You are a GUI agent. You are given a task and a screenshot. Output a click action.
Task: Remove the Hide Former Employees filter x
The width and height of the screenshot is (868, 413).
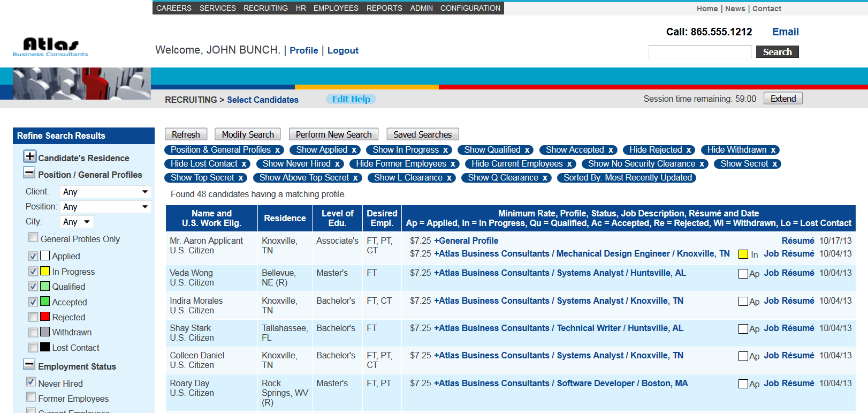tap(453, 164)
